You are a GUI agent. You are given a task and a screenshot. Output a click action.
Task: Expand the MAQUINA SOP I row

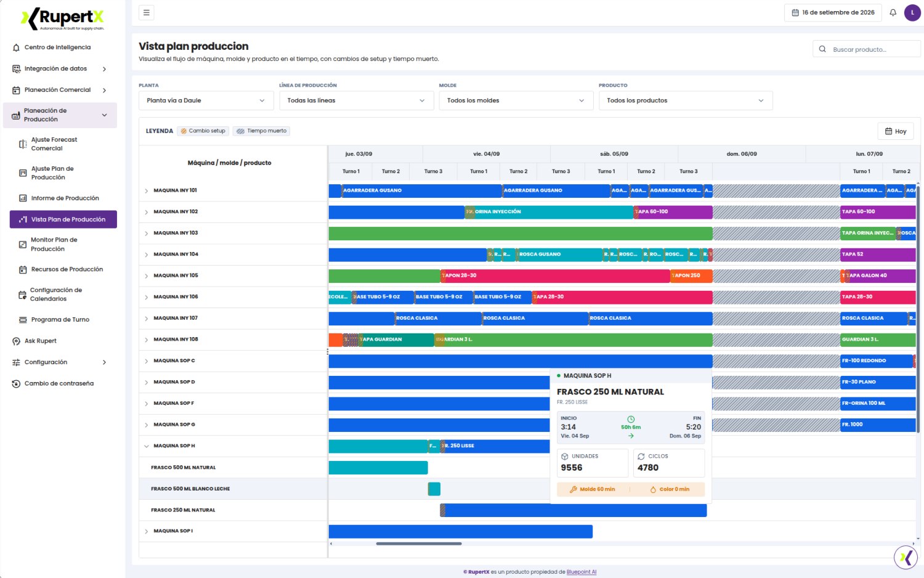coord(147,531)
